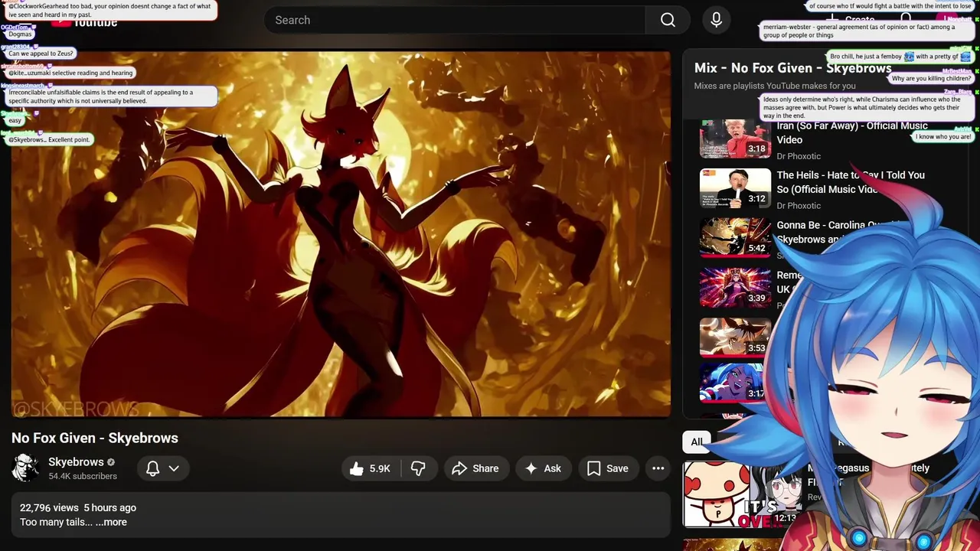Open the Ask AI button
Image resolution: width=980 pixels, height=551 pixels.
pyautogui.click(x=543, y=468)
